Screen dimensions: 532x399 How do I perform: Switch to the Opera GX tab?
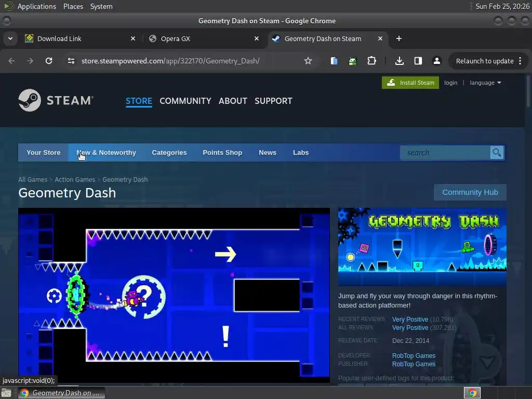point(204,38)
